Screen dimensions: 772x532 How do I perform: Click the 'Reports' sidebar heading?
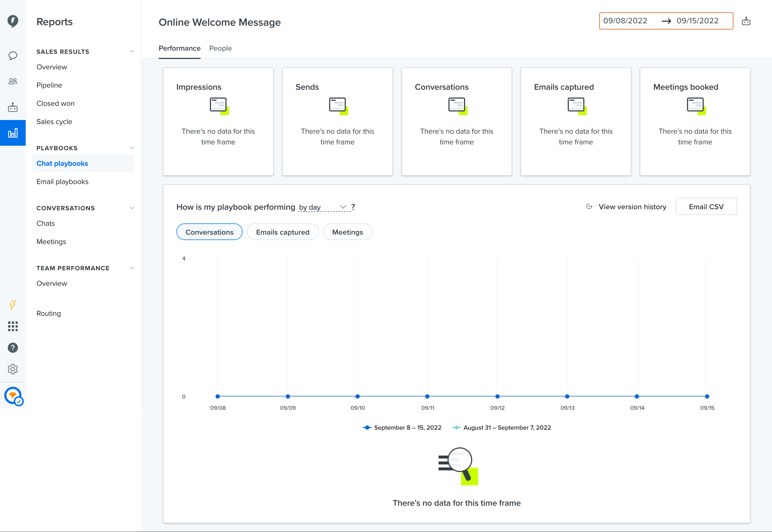54,22
